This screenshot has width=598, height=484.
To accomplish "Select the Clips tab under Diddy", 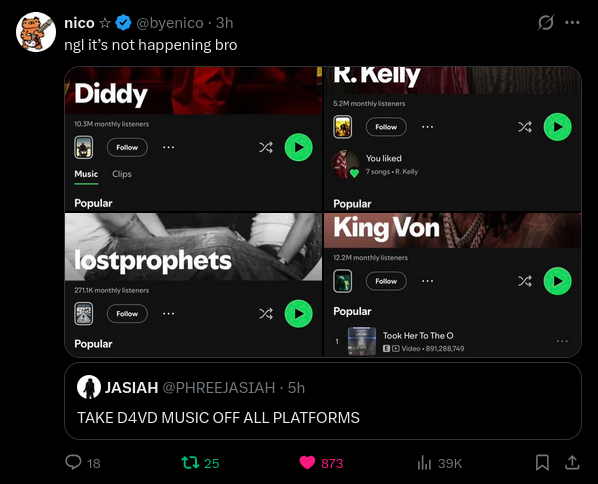I will tap(122, 174).
